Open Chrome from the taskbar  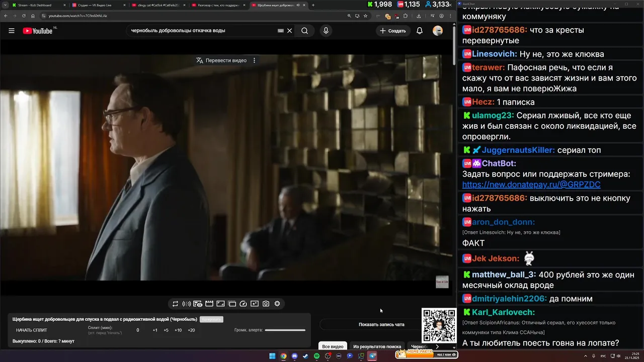tap(283, 356)
